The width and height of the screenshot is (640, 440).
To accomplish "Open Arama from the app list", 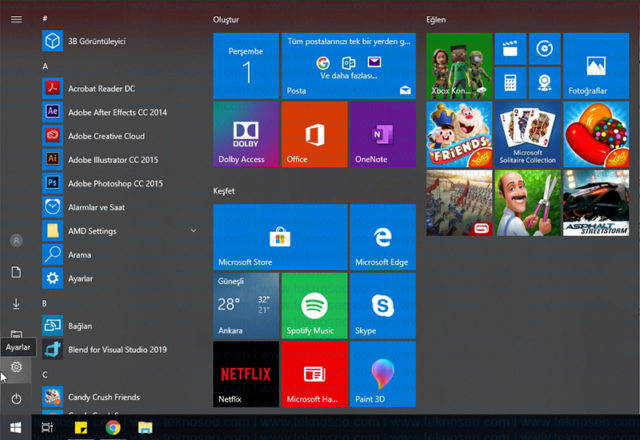I will click(120, 254).
